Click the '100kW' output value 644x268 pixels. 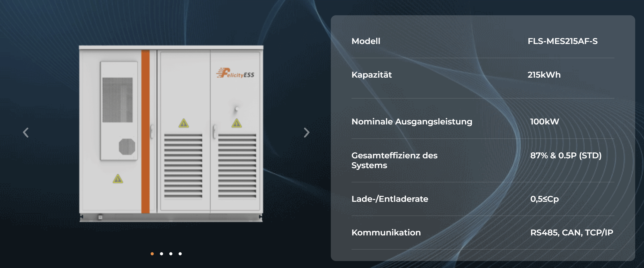point(545,122)
